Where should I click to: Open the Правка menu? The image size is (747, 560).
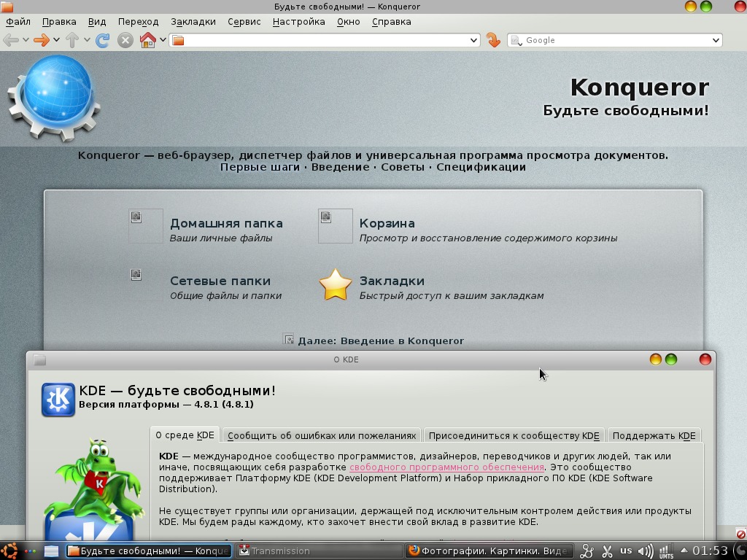[x=59, y=22]
